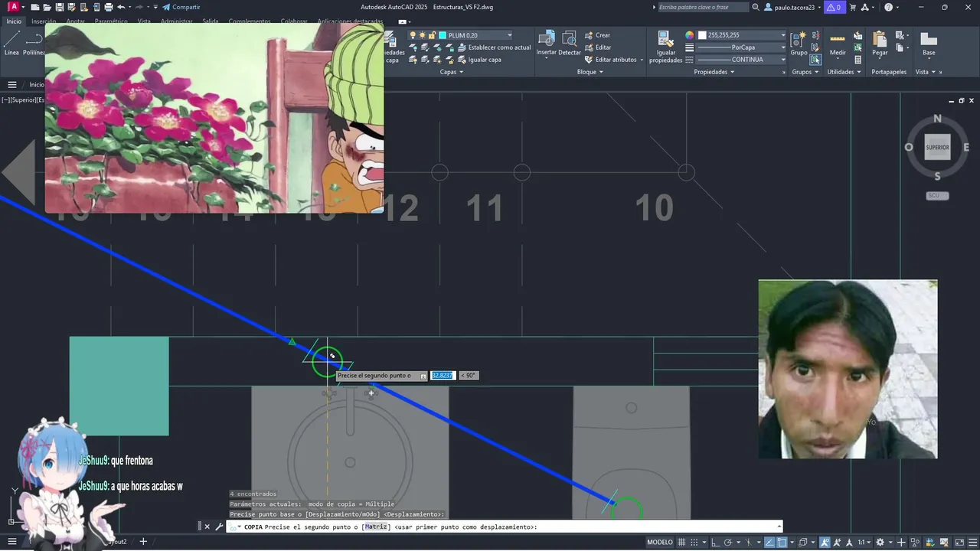The image size is (980, 551).
Task: Click the Insertar block button
Action: pyautogui.click(x=546, y=44)
